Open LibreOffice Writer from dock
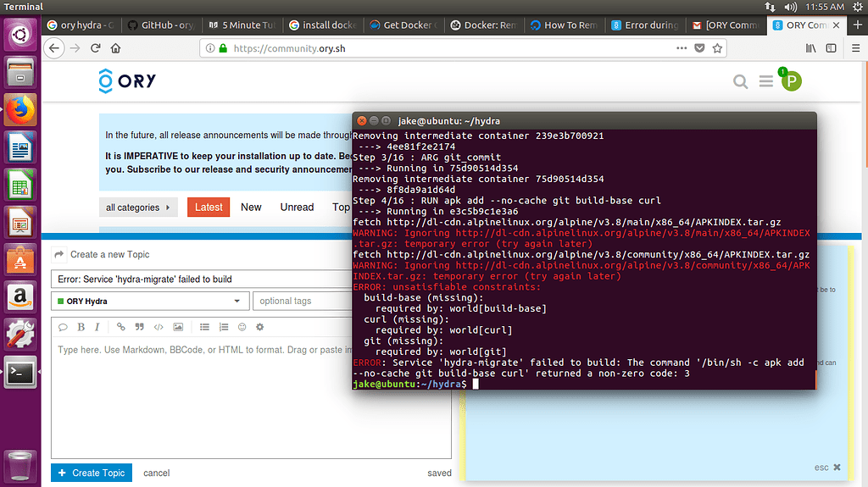This screenshot has height=487, width=868. click(x=20, y=147)
